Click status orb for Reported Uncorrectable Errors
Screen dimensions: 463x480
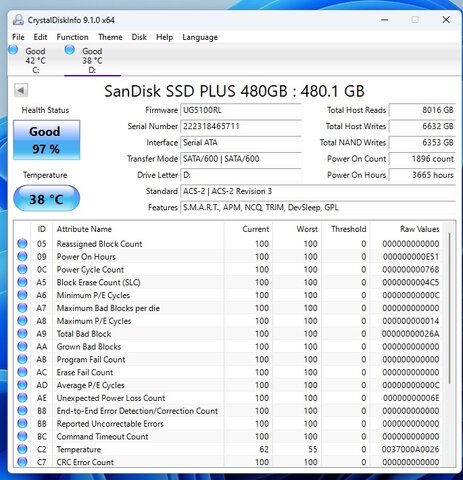[22, 423]
